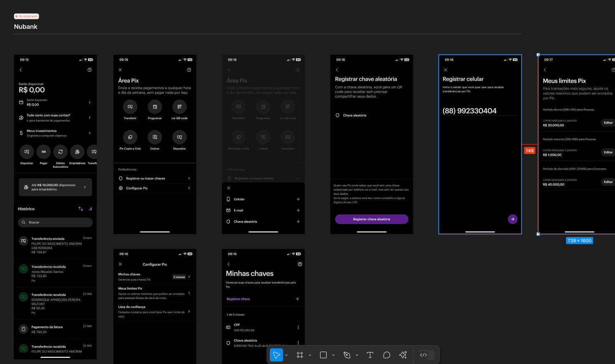Viewport: 615px width, 364px height.
Task: Select the Lista de confiança row in Configurar Pix
Action: (x=155, y=311)
